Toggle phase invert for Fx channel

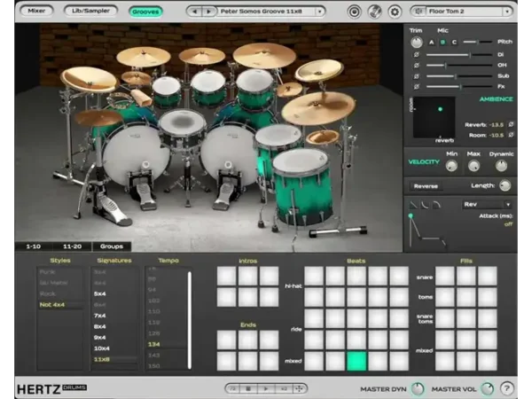pos(417,87)
